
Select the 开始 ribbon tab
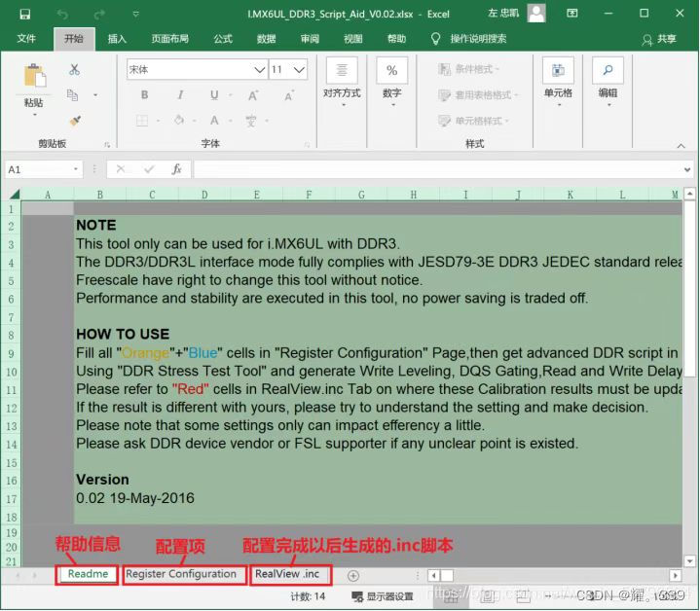(x=74, y=39)
